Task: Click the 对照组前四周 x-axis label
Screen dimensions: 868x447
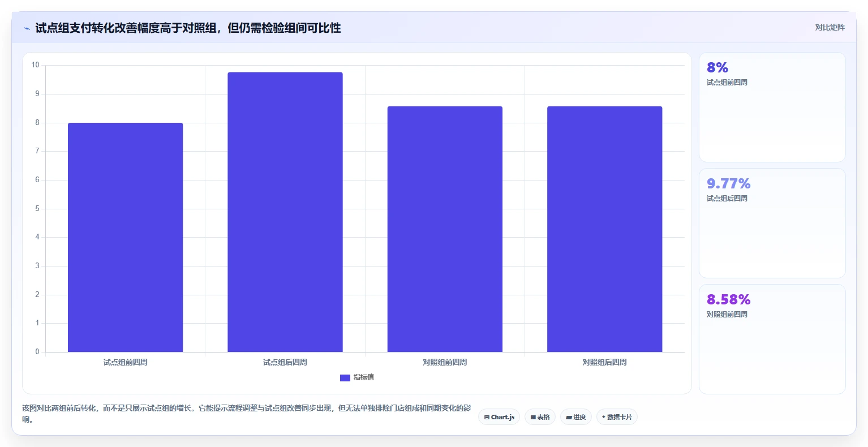Action: [445, 362]
